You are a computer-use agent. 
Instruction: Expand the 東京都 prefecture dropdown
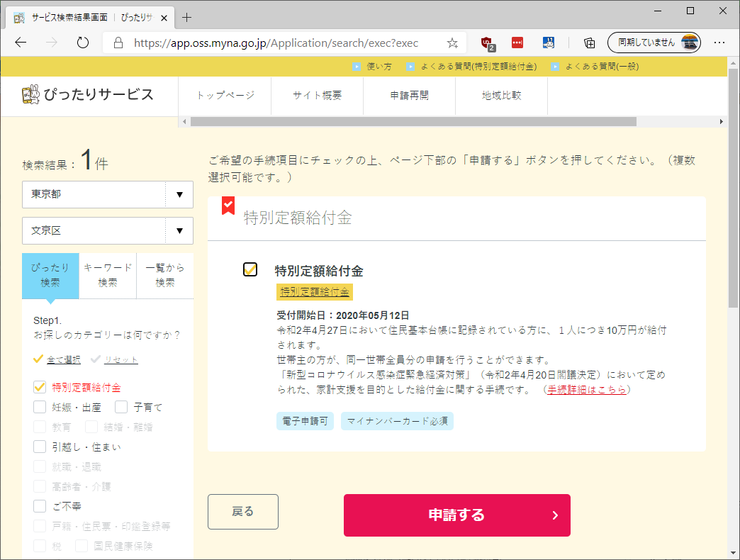[x=108, y=194]
